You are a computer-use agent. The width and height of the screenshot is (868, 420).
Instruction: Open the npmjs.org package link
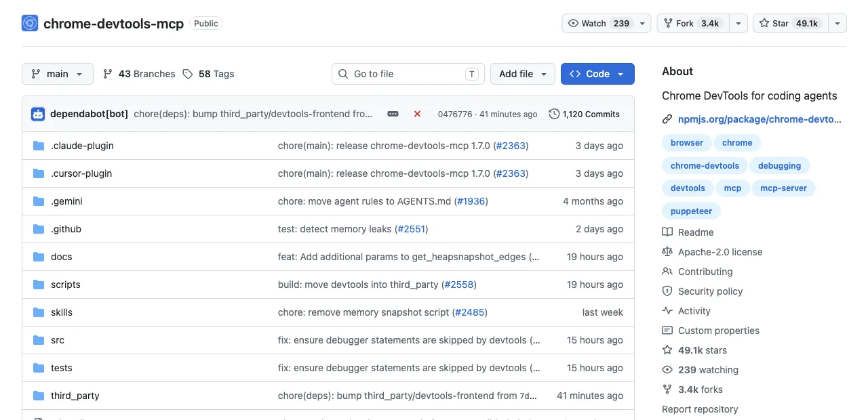pyautogui.click(x=759, y=119)
